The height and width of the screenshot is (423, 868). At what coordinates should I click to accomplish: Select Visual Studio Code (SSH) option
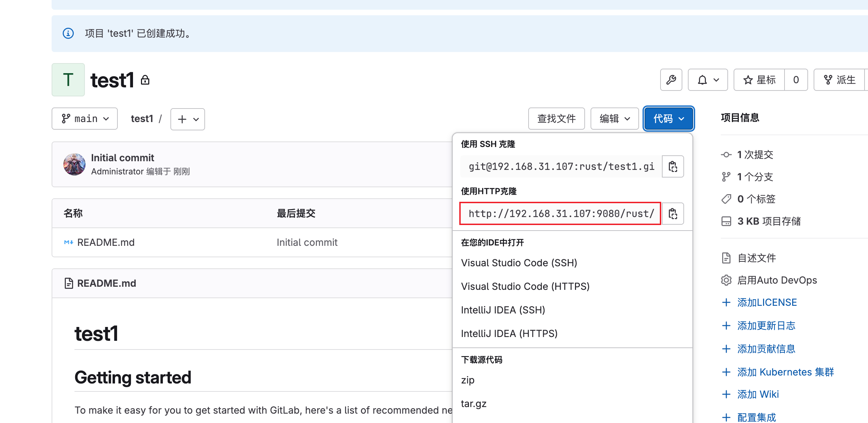(519, 263)
